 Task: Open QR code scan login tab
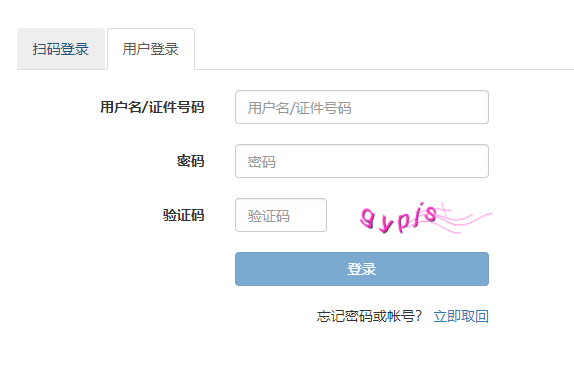click(61, 49)
